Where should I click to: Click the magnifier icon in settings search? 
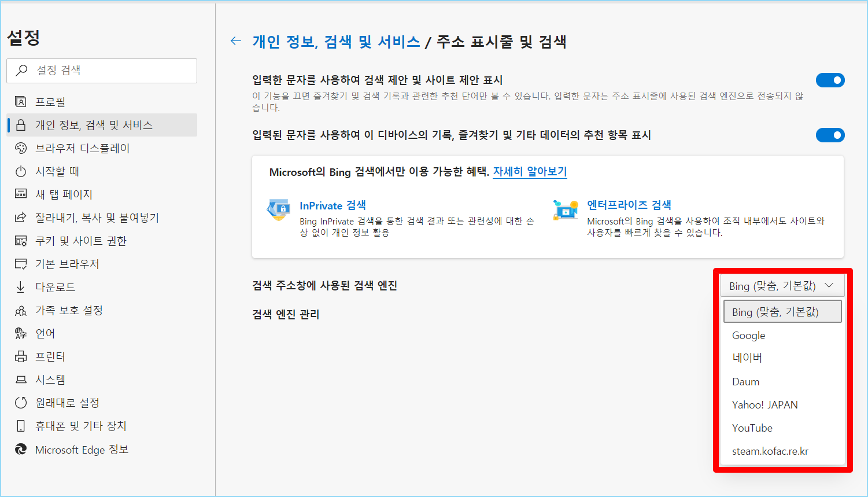point(21,71)
